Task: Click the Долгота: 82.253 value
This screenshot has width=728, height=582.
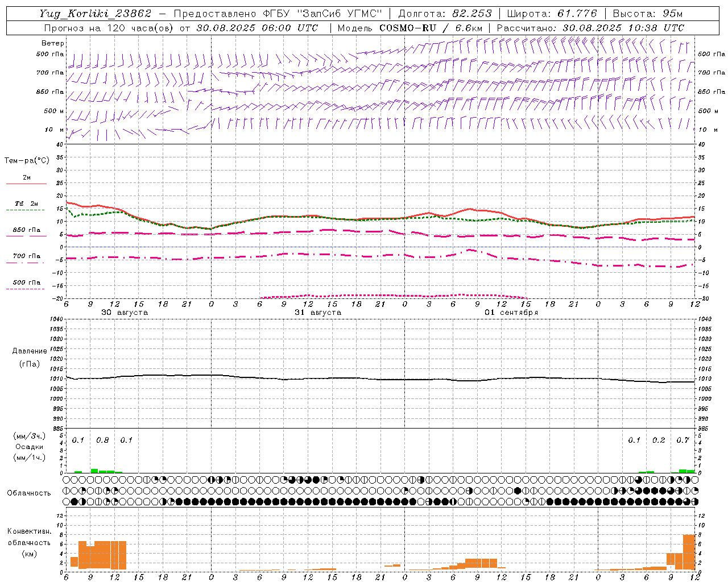Action: click(x=445, y=14)
